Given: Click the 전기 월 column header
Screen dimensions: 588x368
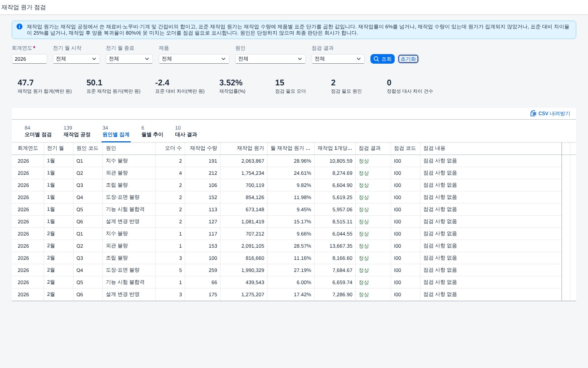Looking at the screenshot, I should pyautogui.click(x=59, y=148).
